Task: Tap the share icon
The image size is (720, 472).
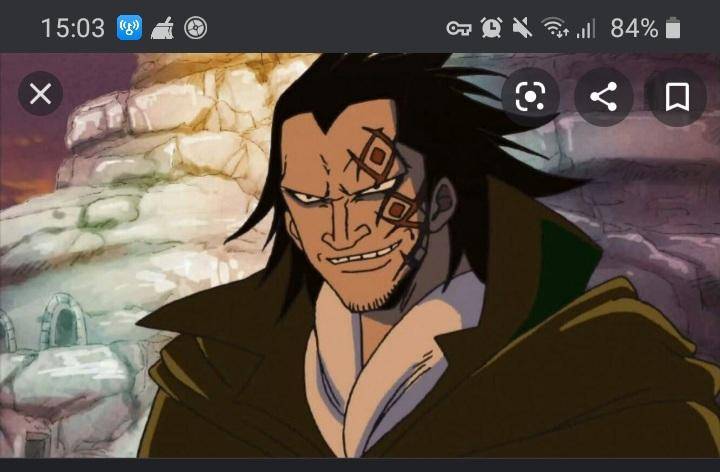Action: [603, 96]
